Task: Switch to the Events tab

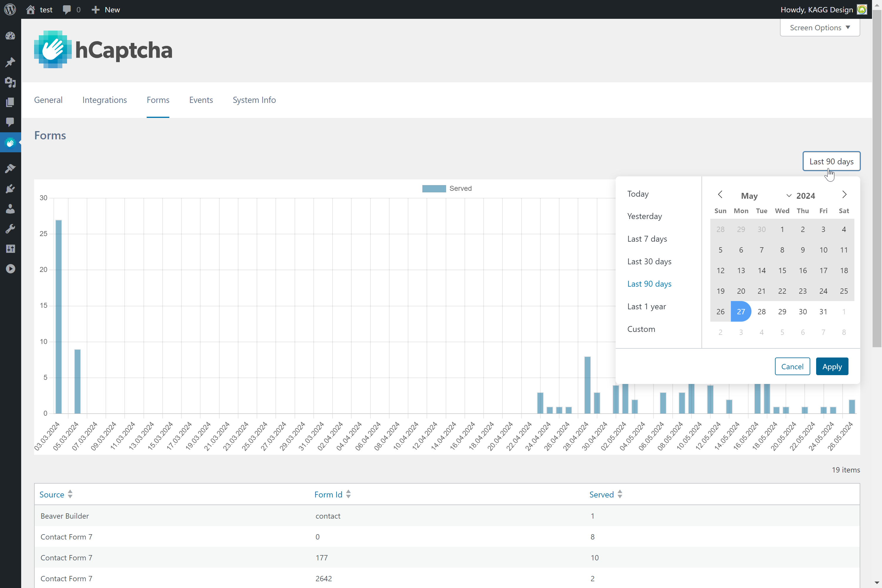Action: click(x=201, y=100)
